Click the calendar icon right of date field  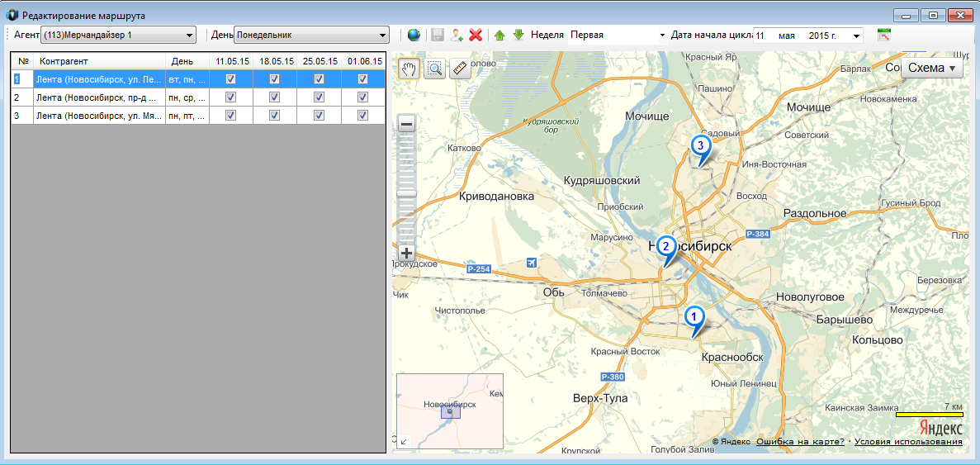[x=884, y=35]
